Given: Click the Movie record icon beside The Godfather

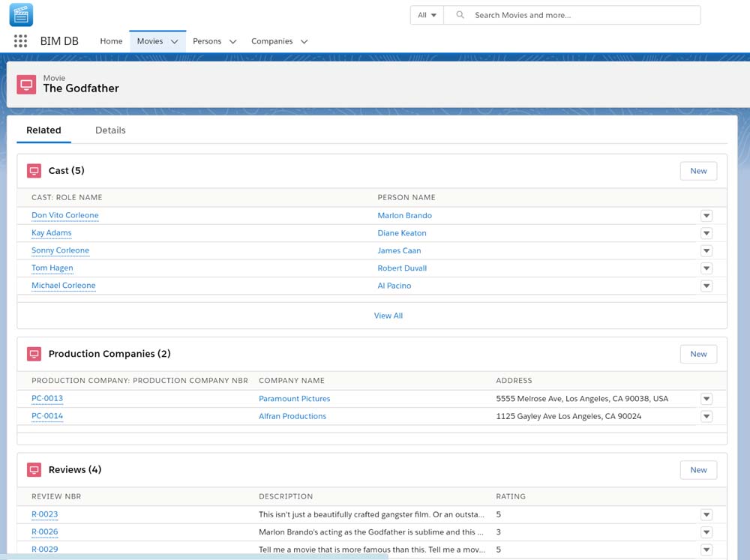Looking at the screenshot, I should pos(26,84).
